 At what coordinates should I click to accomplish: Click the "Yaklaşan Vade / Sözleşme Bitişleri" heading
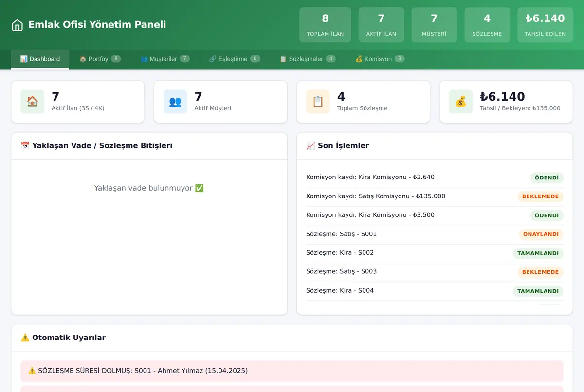coord(96,145)
